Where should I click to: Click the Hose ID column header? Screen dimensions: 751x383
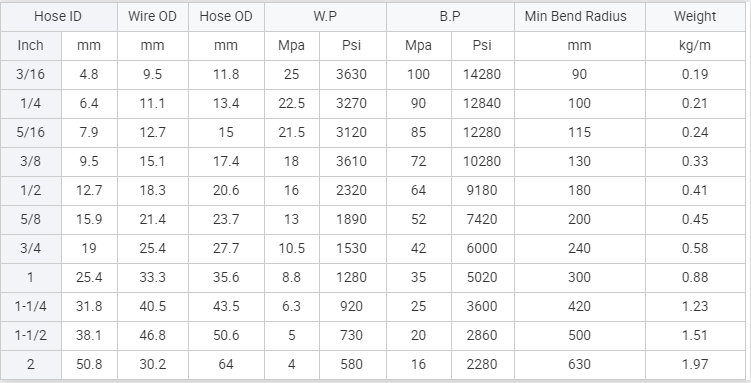[58, 17]
